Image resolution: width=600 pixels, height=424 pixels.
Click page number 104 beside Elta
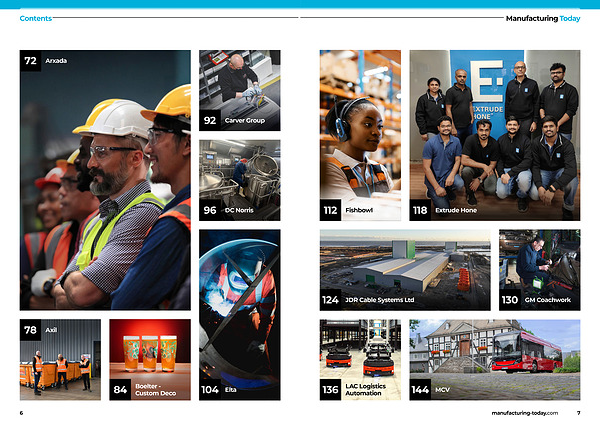210,390
